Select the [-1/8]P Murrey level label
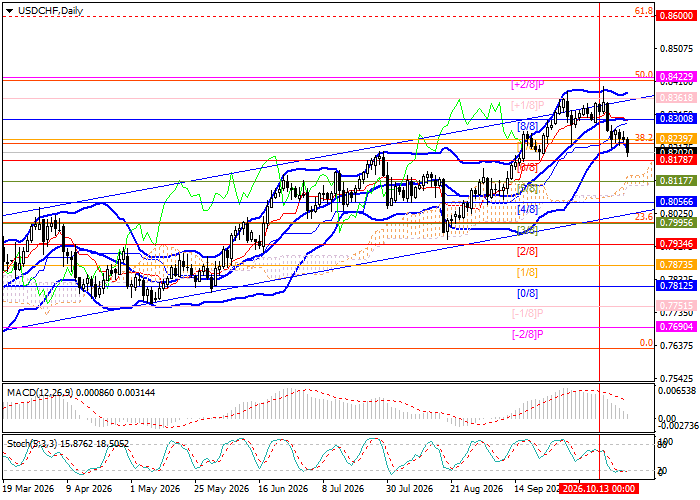 click(x=527, y=313)
